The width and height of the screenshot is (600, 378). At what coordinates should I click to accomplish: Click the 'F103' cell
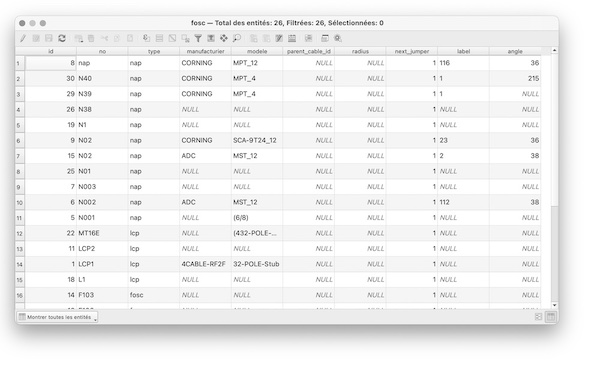(102, 295)
